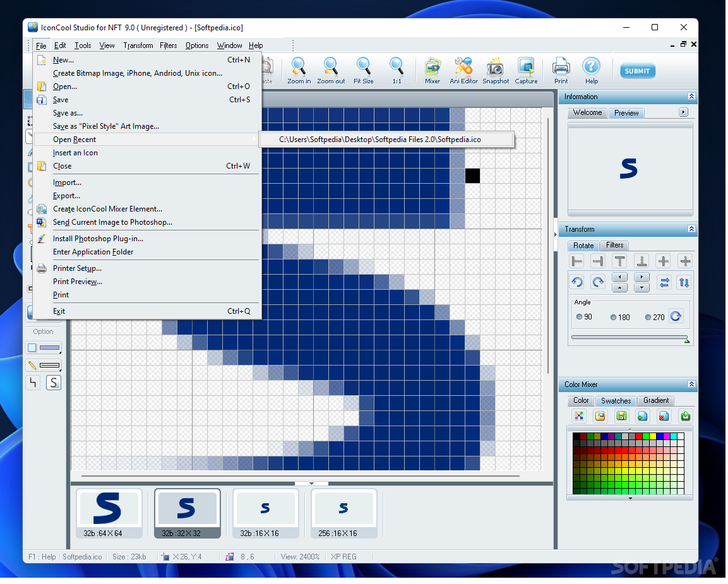The image size is (728, 584).
Task: Choose Export... from the File menu
Action: (147, 196)
